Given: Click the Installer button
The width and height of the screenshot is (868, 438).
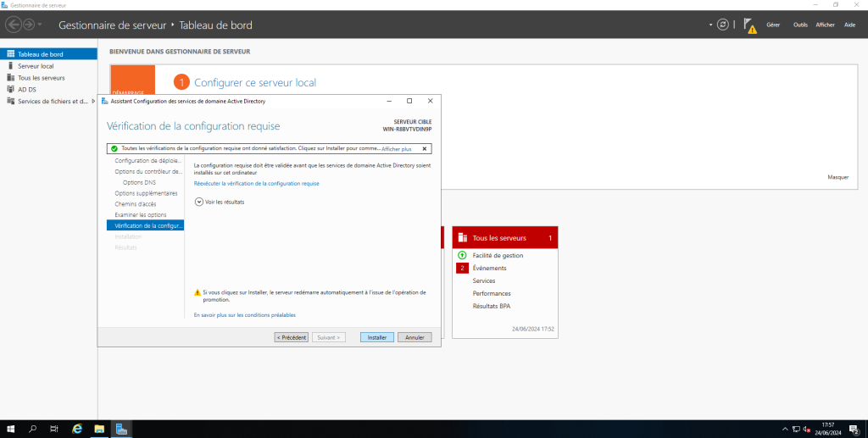Looking at the screenshot, I should pyautogui.click(x=376, y=337).
